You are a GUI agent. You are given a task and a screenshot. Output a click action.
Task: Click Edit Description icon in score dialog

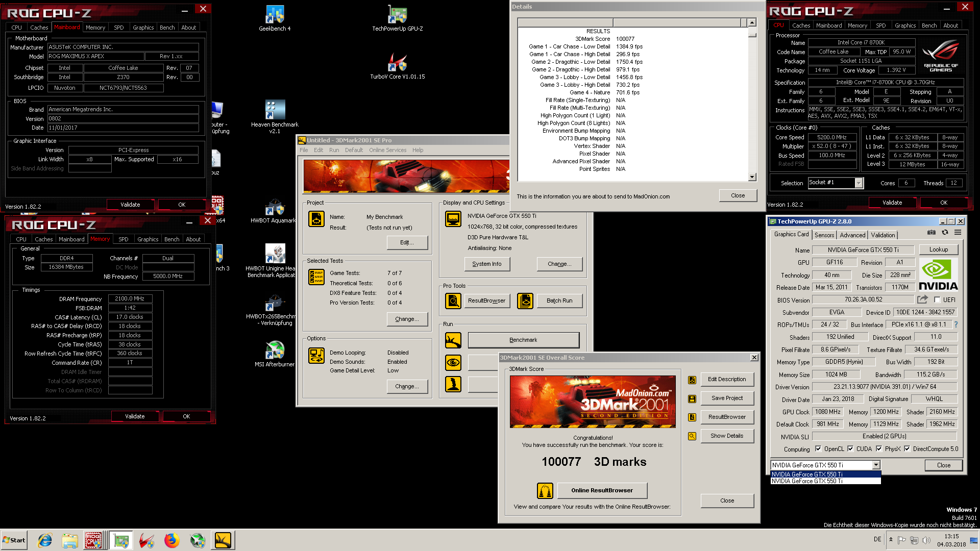(692, 380)
